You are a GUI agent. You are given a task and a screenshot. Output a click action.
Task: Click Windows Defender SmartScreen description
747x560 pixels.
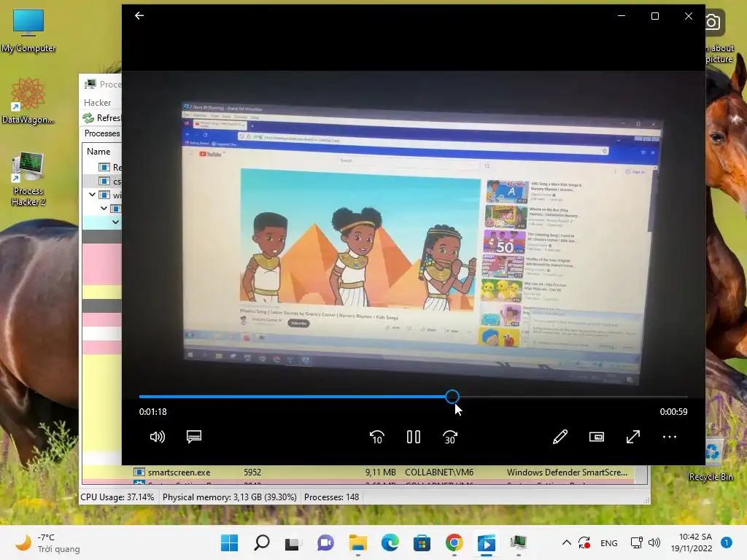point(567,472)
